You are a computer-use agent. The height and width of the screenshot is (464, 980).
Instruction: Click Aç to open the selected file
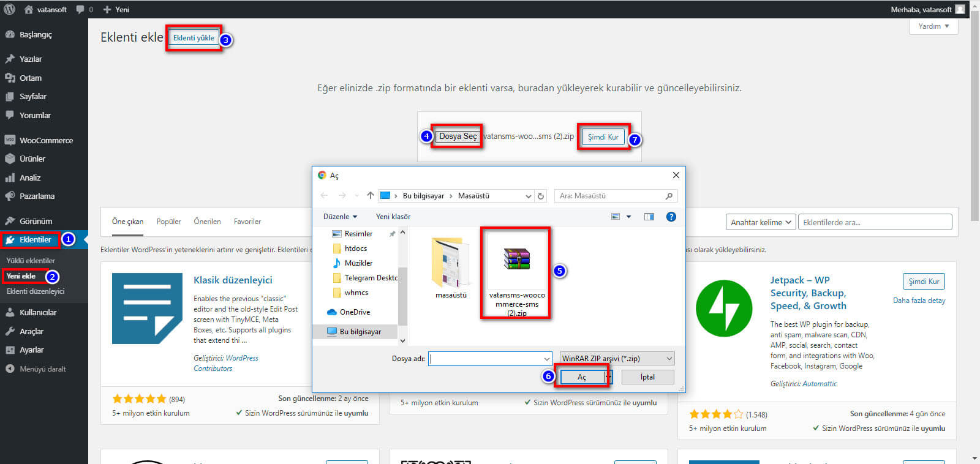(582, 377)
